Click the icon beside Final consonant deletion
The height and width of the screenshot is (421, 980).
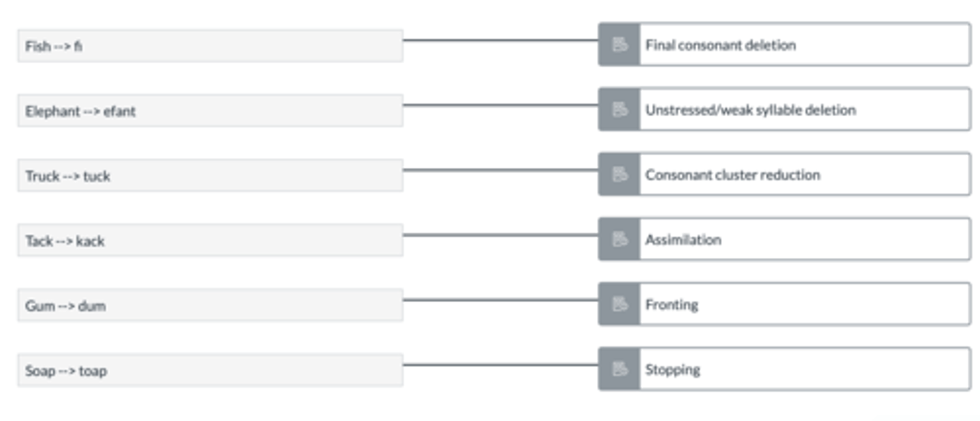619,45
